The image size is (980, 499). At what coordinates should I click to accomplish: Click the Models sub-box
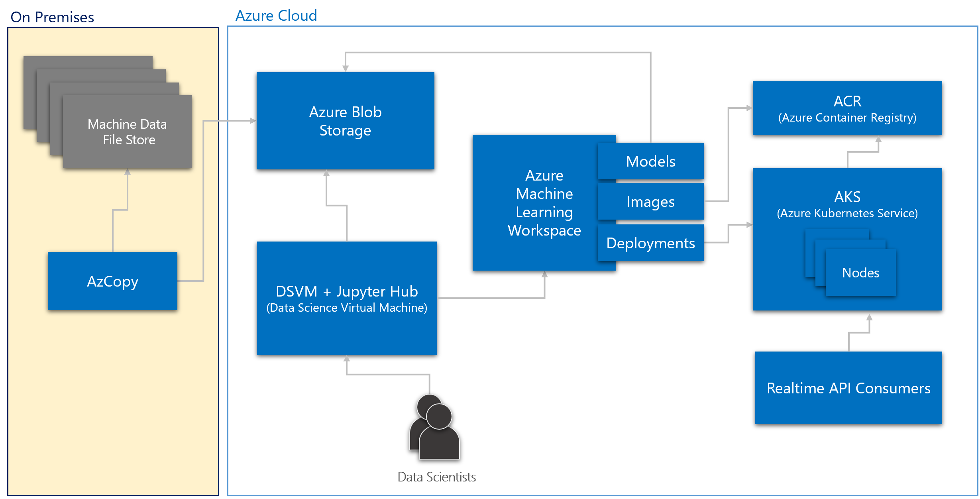[x=650, y=161]
